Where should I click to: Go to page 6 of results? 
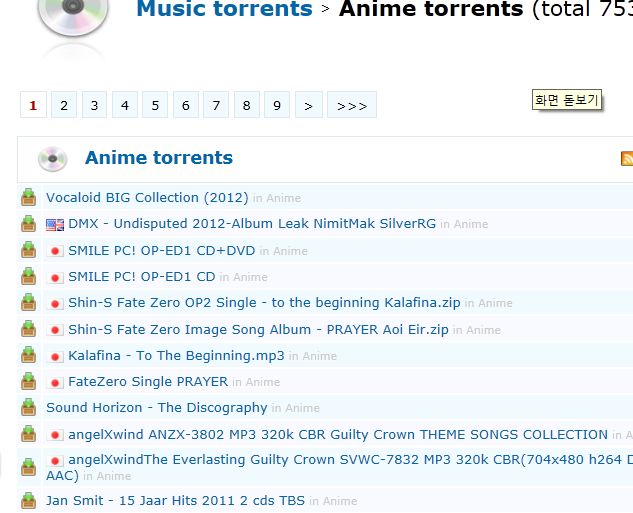(x=186, y=105)
